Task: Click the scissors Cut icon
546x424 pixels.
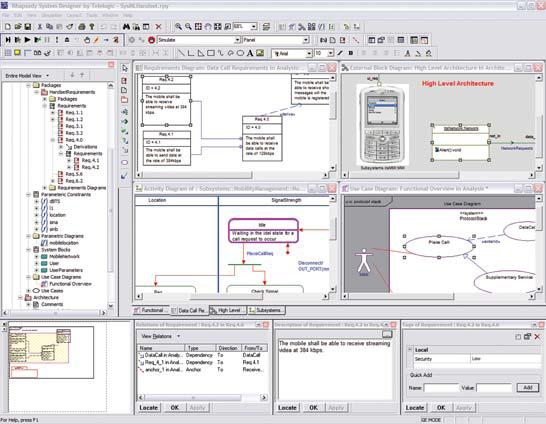Action: (40, 26)
